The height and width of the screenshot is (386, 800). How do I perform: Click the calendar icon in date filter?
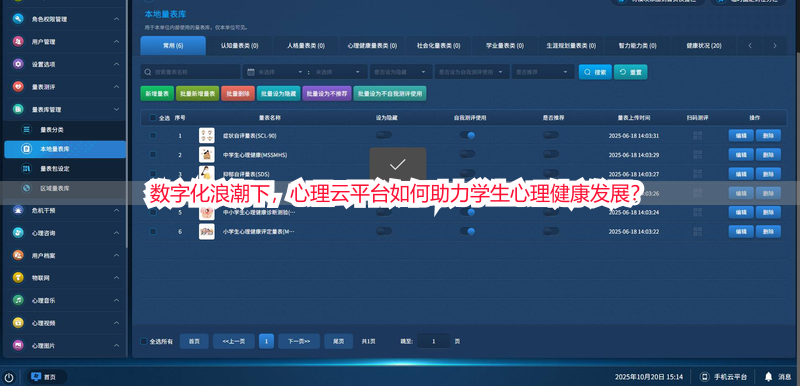click(251, 72)
